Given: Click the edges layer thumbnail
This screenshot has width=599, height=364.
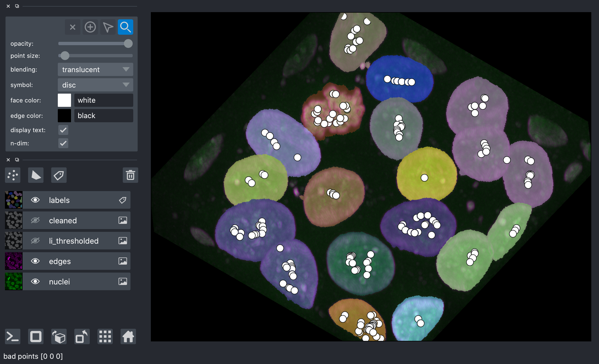Looking at the screenshot, I should click(14, 261).
